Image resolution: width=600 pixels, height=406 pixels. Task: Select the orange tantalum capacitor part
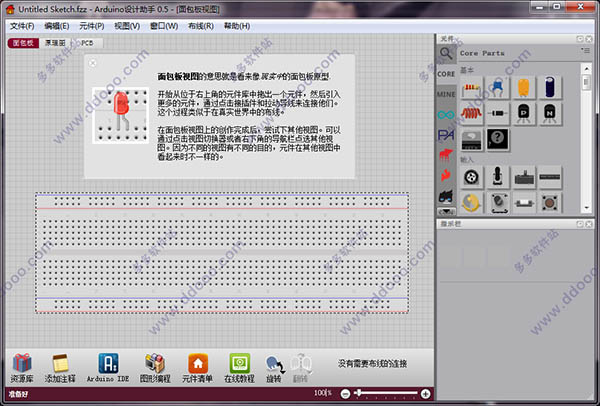pos(524,88)
